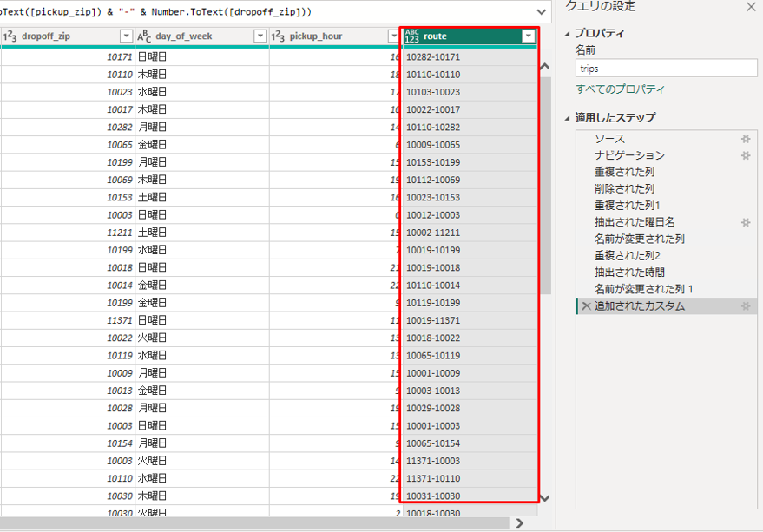The image size is (763, 532).
Task: Delete the 追加されたカスタム step with its X icon
Action: [586, 306]
